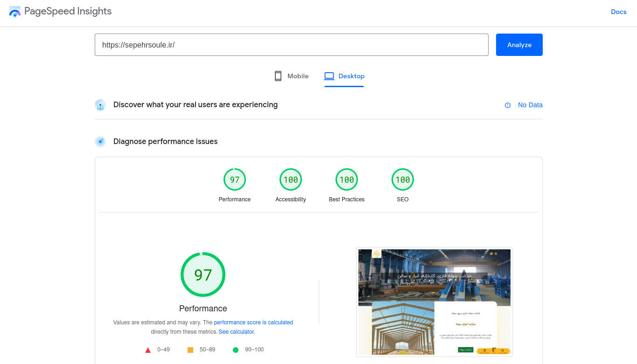Click the diagnose performance issues icon
Screen dimensions: 637x364
[100, 142]
